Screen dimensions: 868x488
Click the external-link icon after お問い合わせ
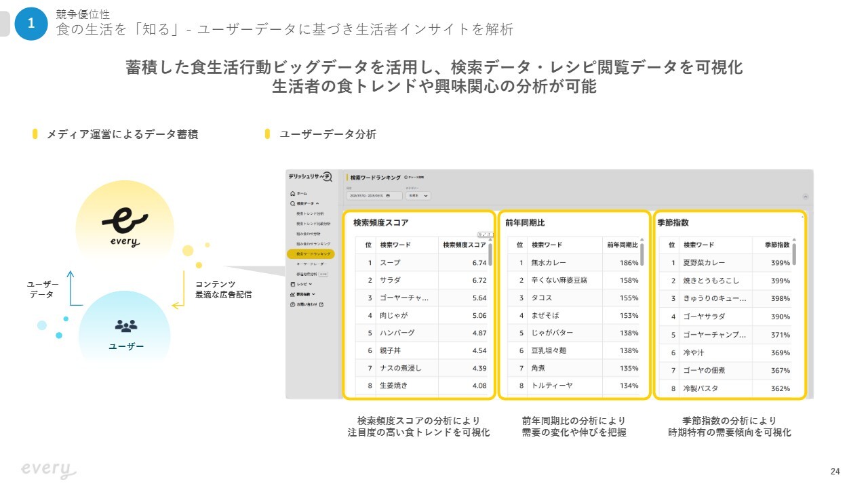(321, 304)
